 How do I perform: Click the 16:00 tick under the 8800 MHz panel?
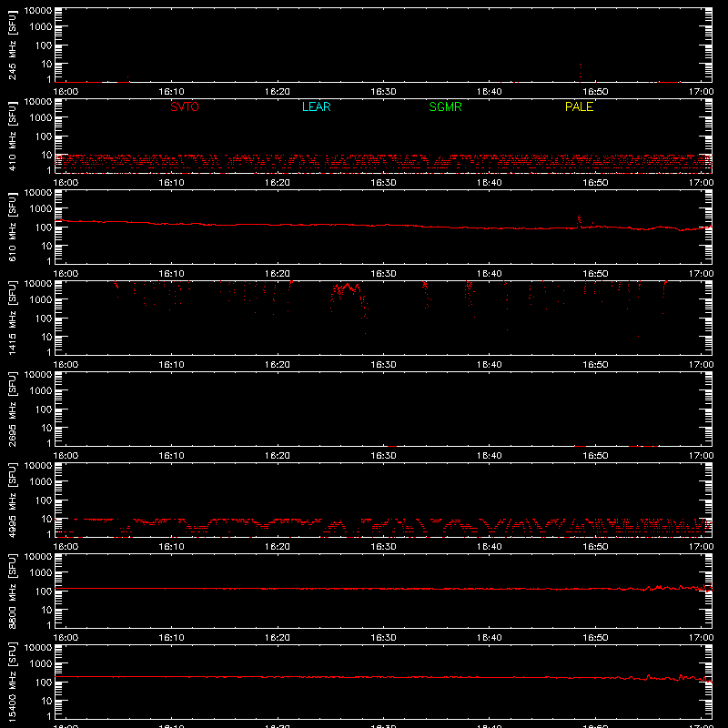(x=66, y=638)
